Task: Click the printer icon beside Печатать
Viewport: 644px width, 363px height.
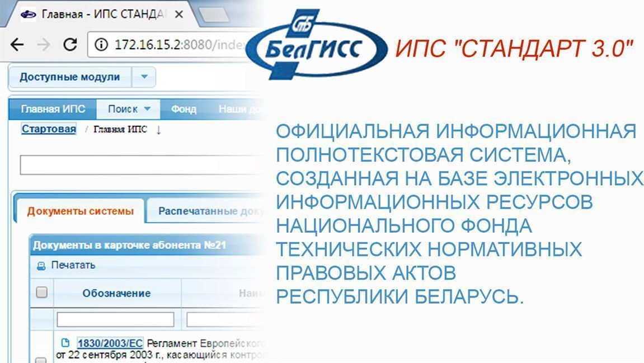Action: (41, 266)
